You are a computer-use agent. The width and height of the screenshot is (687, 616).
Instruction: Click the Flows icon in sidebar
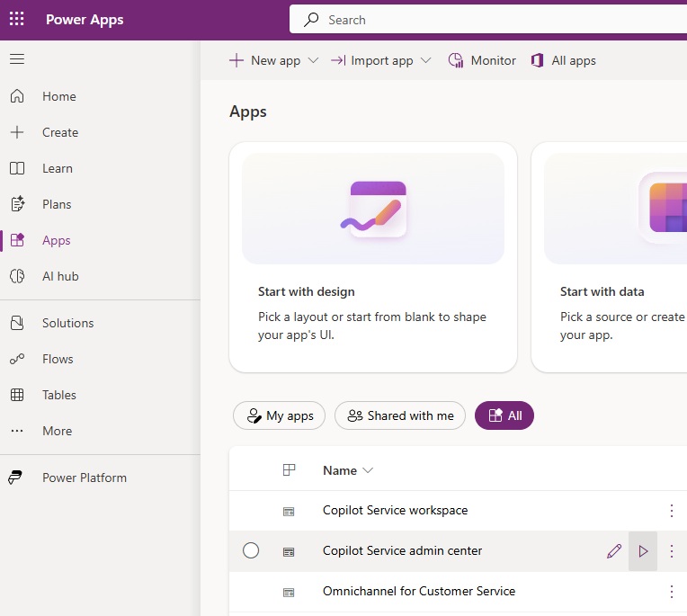17,359
